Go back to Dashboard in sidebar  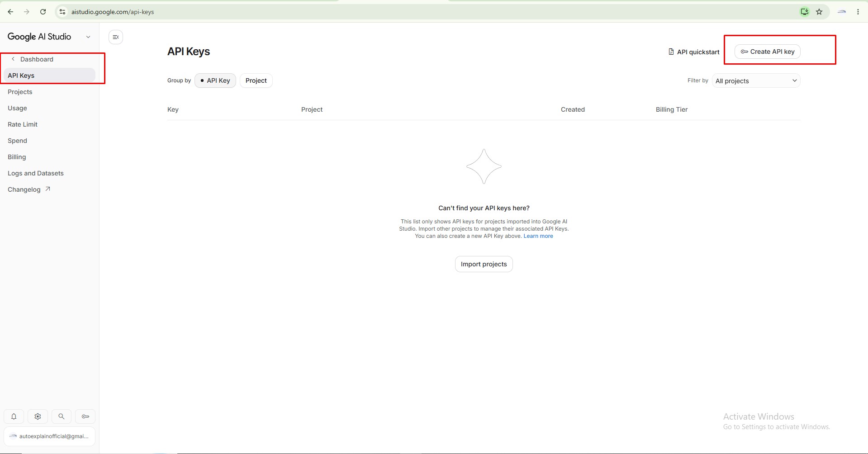tap(37, 59)
